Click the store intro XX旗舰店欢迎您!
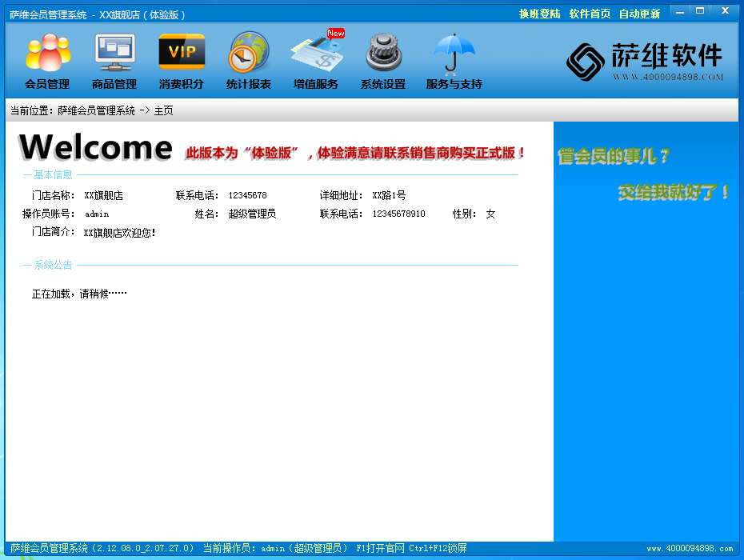 tap(119, 233)
